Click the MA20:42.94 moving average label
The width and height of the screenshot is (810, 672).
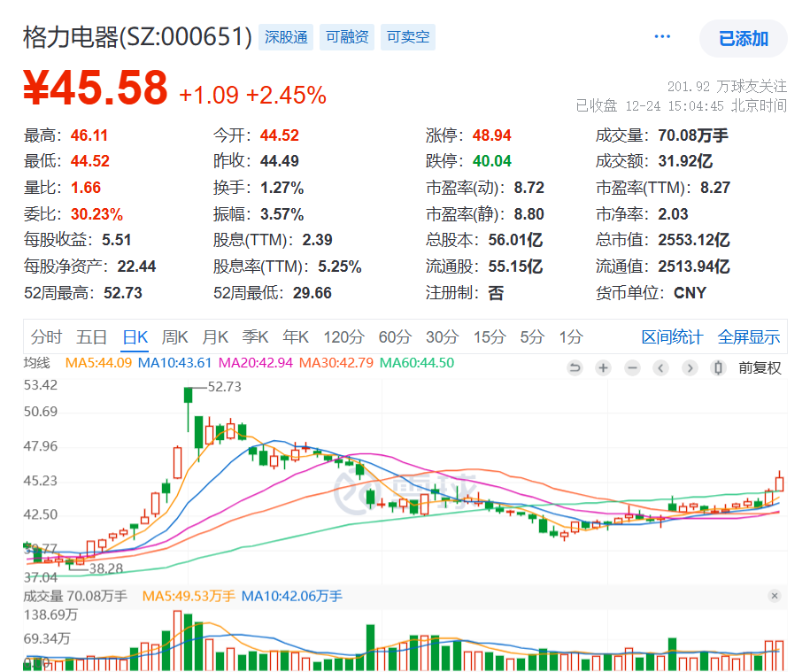(x=256, y=363)
